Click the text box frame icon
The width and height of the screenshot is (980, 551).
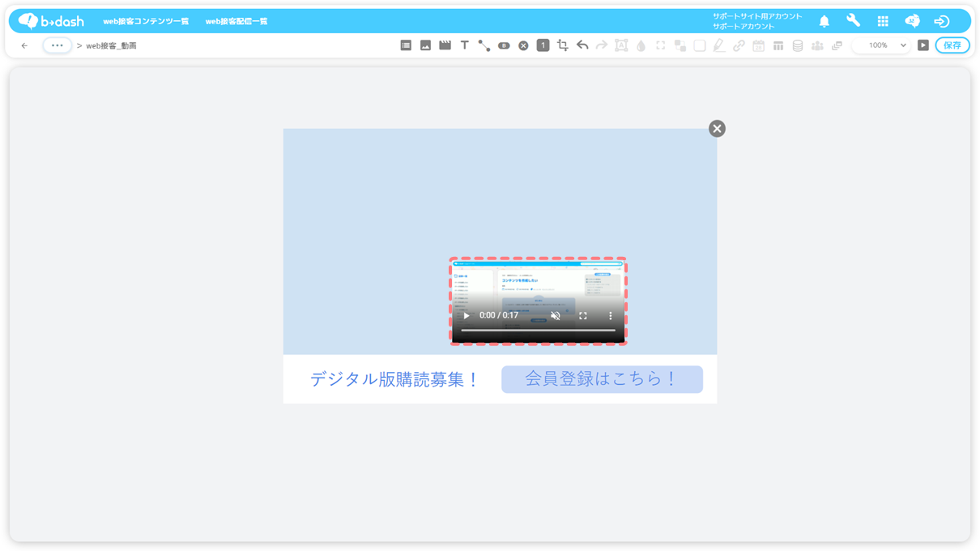click(621, 45)
